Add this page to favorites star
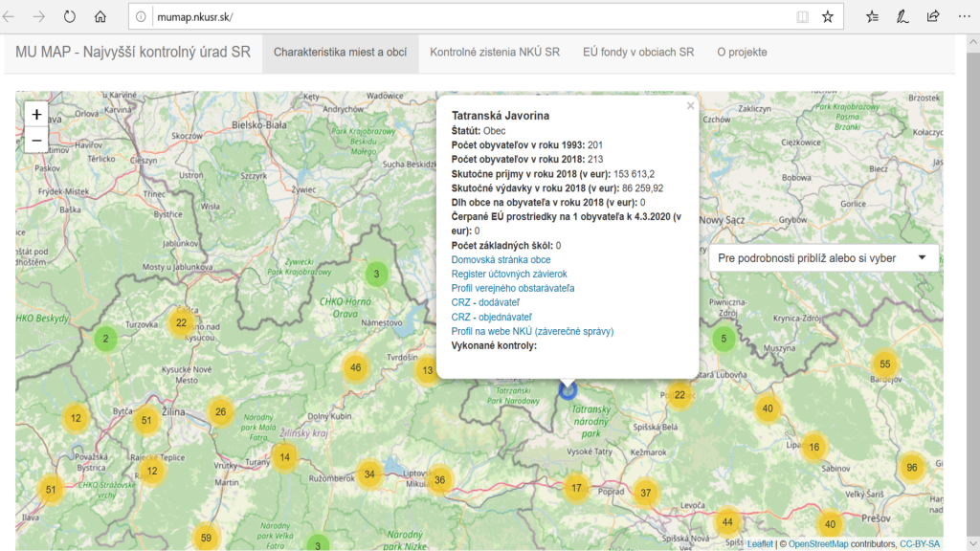The width and height of the screenshot is (980, 551). [828, 17]
